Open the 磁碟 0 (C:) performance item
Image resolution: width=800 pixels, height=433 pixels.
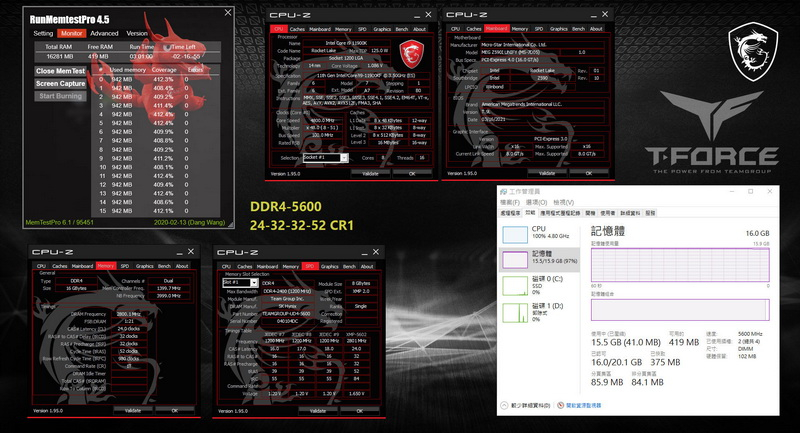(540, 286)
